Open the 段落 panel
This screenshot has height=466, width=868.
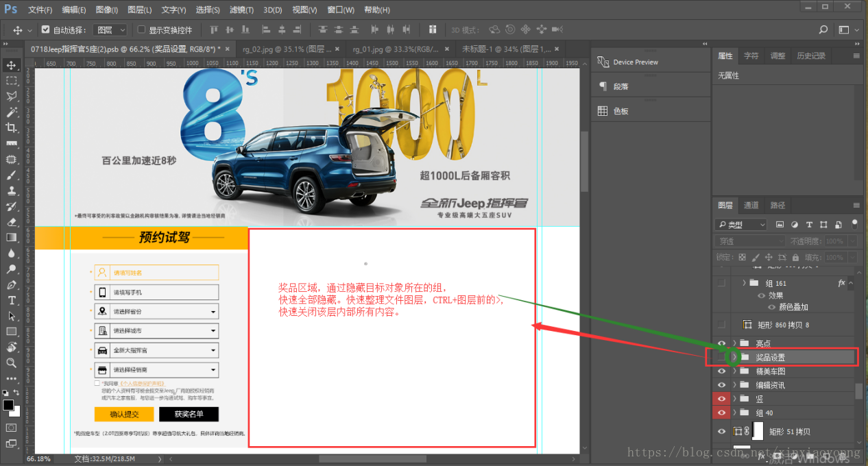tap(620, 87)
